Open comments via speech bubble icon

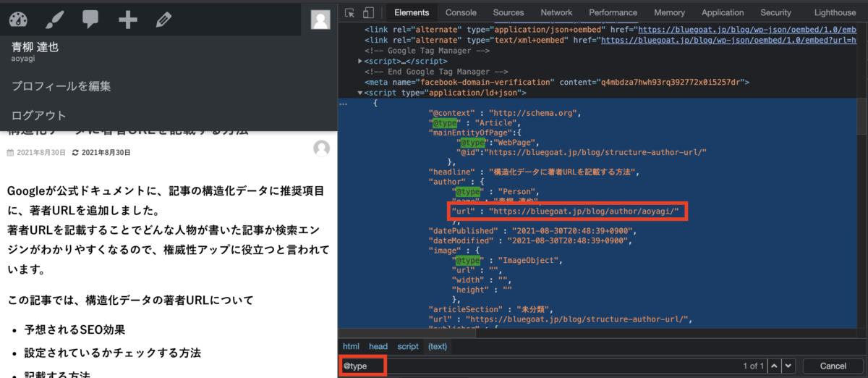coord(90,20)
